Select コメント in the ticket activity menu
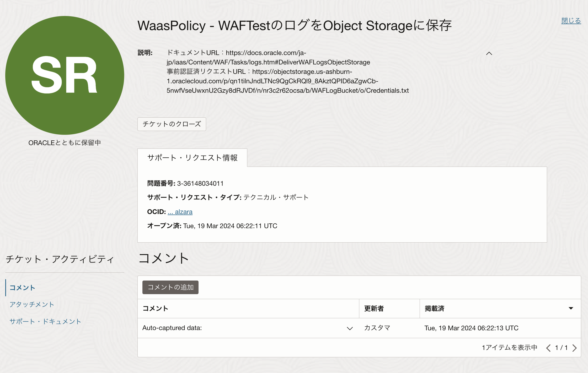 pos(22,288)
